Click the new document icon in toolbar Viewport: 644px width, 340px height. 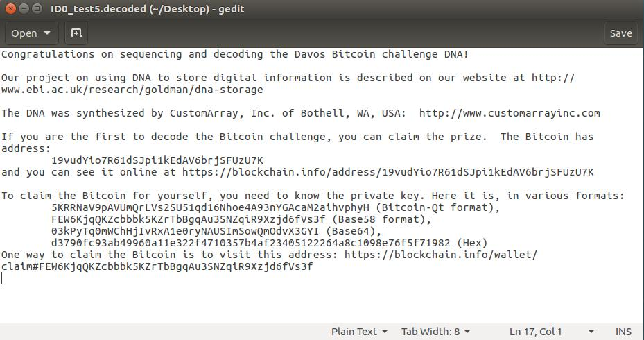click(76, 33)
